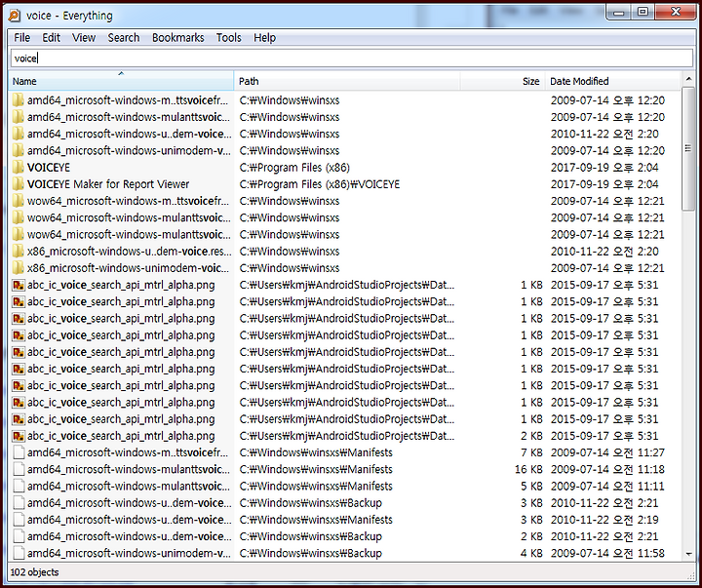Click date '2010-11-22 오전 2:19'
702x588 pixels.
point(604,520)
